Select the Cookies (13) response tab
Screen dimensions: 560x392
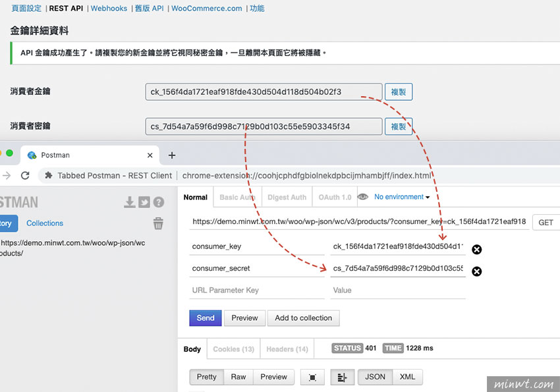click(234, 349)
